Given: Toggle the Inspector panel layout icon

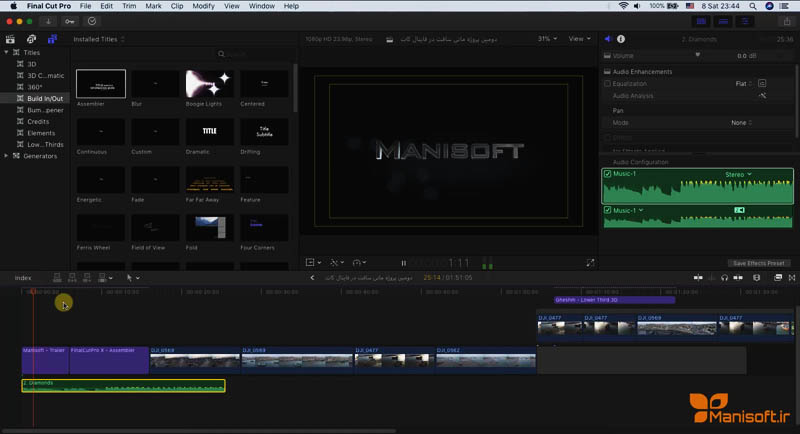Looking at the screenshot, I should [x=745, y=21].
